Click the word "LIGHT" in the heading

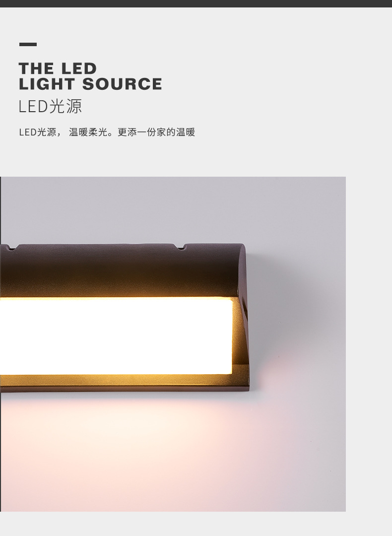(x=47, y=84)
